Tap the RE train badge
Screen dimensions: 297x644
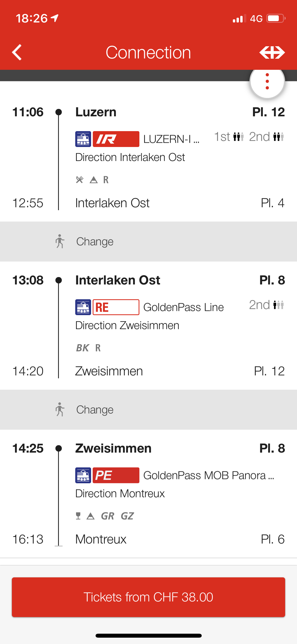(x=116, y=307)
